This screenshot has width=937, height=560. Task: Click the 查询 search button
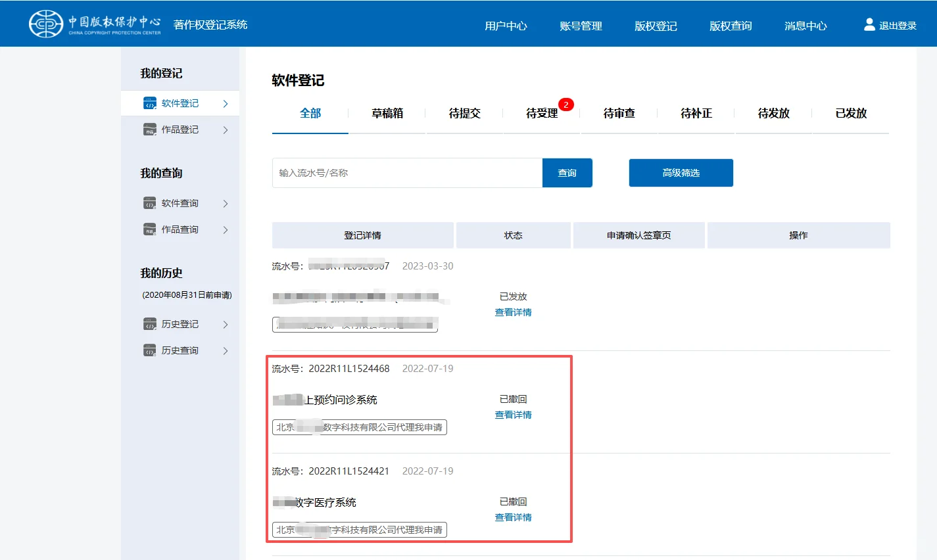(x=567, y=172)
